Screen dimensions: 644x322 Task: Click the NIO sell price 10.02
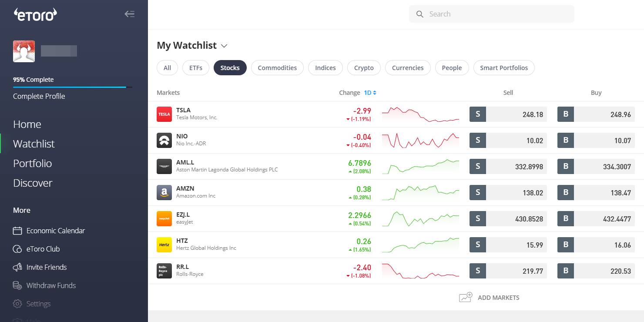[534, 141]
